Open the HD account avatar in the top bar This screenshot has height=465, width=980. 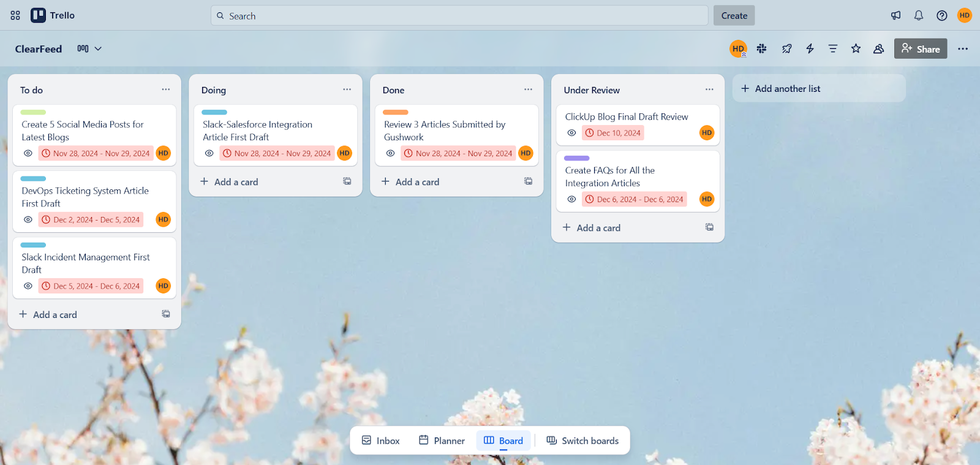coord(965,15)
